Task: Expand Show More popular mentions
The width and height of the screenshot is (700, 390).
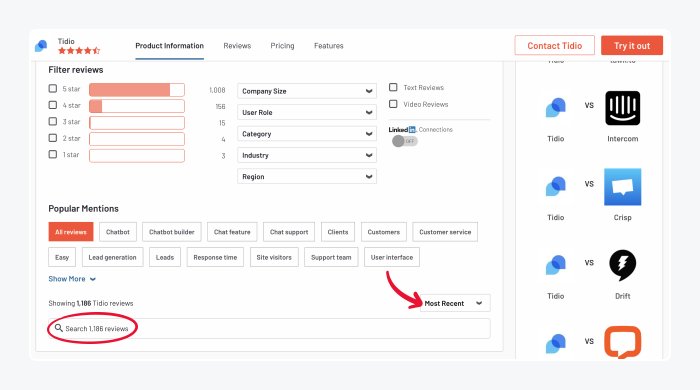Action: click(x=72, y=279)
